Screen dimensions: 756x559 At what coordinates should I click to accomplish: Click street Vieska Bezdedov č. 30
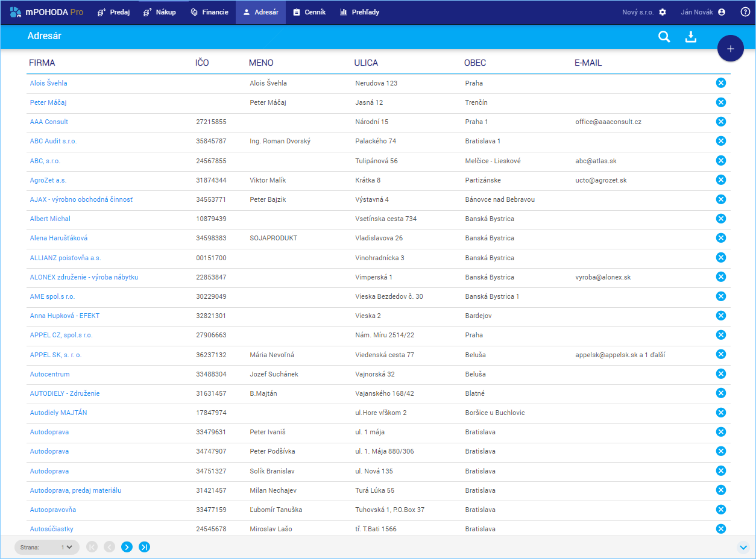[389, 296]
